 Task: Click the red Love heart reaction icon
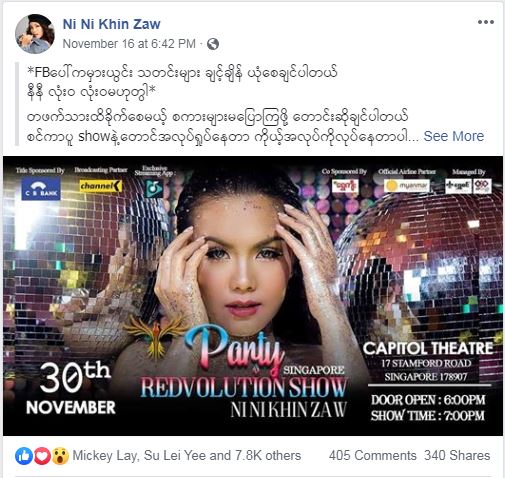pyautogui.click(x=42, y=456)
